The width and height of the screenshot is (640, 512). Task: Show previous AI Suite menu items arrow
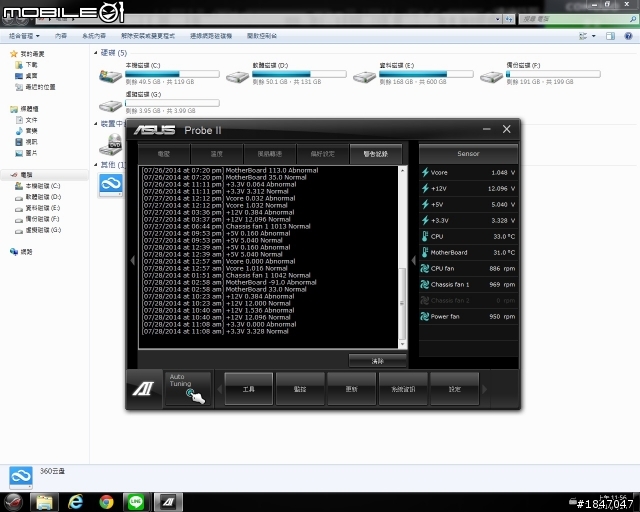219,389
